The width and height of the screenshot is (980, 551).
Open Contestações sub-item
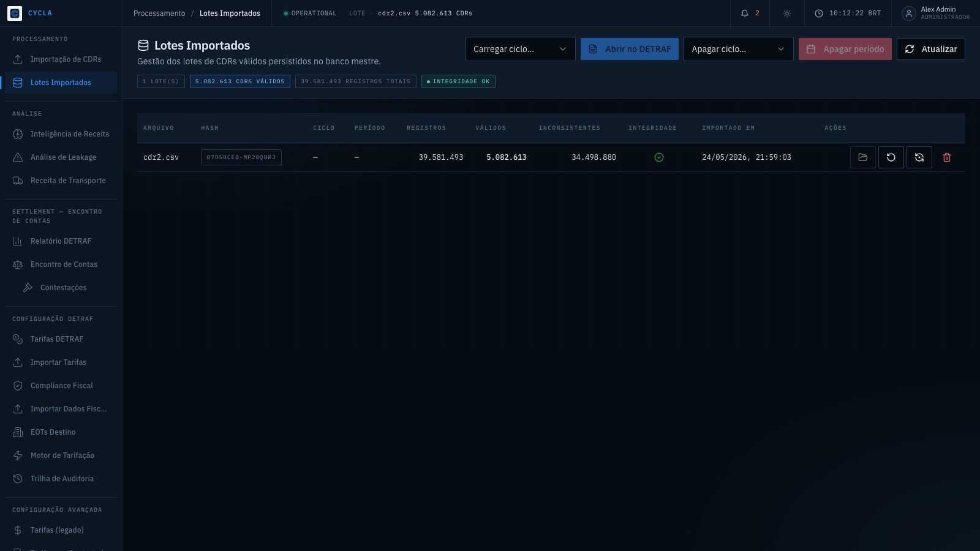[x=66, y=288]
